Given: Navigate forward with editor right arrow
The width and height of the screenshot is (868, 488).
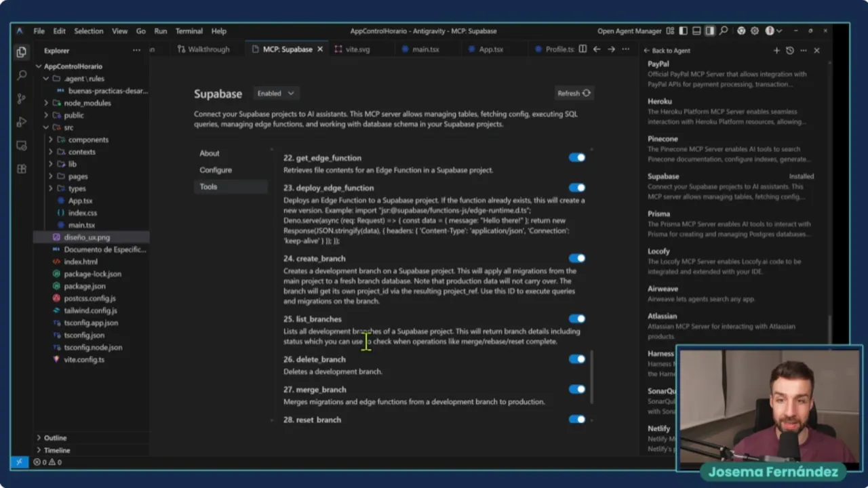Looking at the screenshot, I should pos(611,49).
